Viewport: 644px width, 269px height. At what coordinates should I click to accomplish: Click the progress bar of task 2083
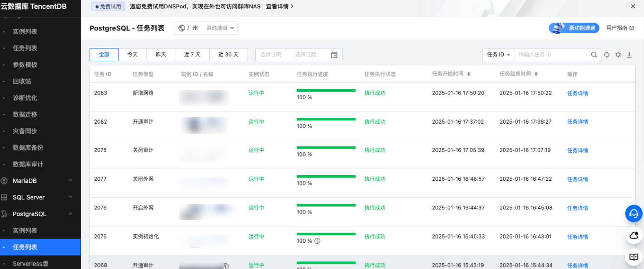click(x=326, y=90)
